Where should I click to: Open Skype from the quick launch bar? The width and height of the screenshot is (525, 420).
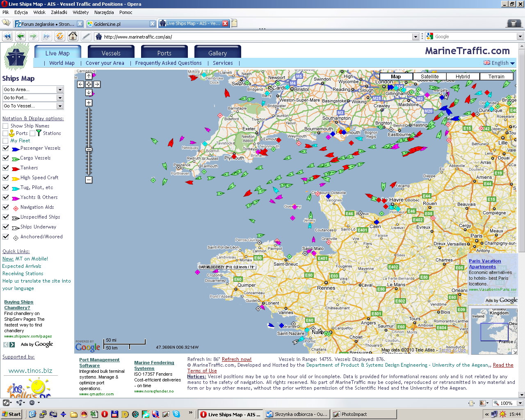click(176, 414)
